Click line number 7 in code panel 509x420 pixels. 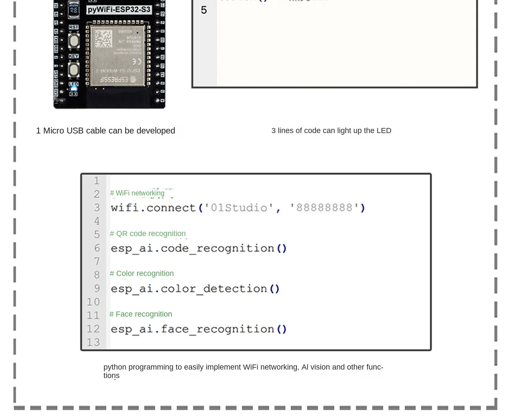coord(97,261)
